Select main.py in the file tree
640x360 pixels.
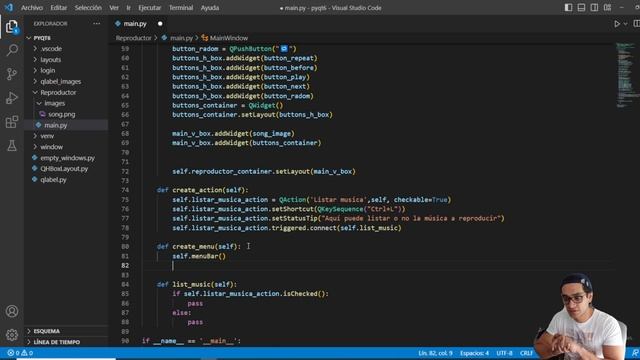pyautogui.click(x=56, y=125)
